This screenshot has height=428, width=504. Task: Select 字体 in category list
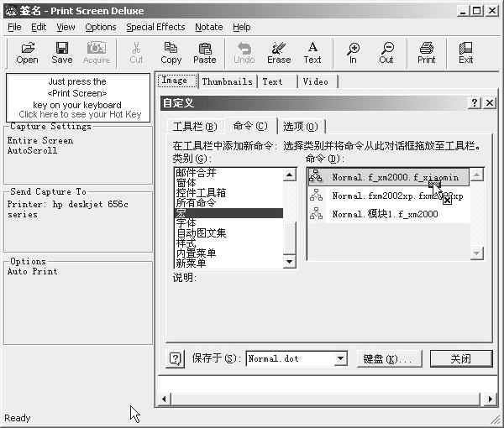pos(228,223)
